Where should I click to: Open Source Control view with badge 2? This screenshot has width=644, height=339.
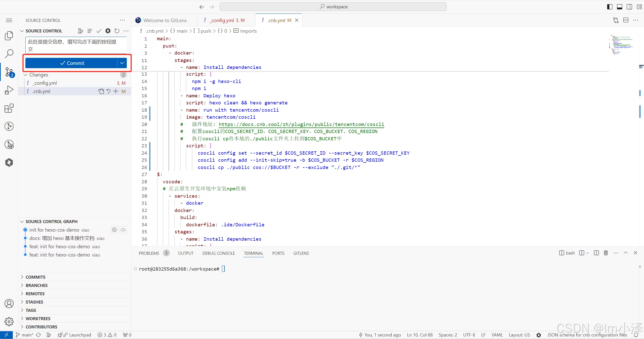tap(10, 72)
